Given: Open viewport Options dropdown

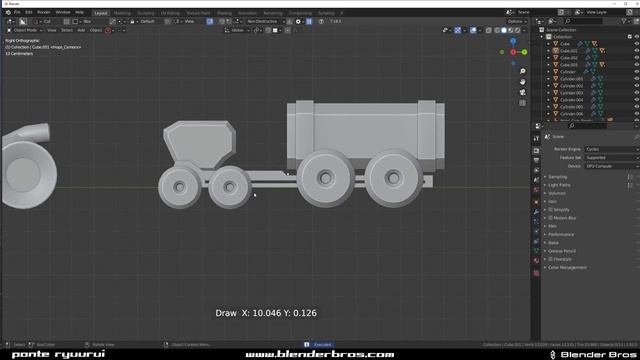Looking at the screenshot, I should point(517,21).
